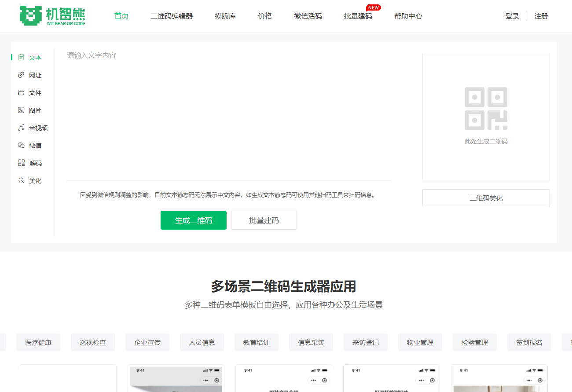Screen dimensions: 572x392
Task: Click the grey QR code placeholder icon
Action: point(486,109)
